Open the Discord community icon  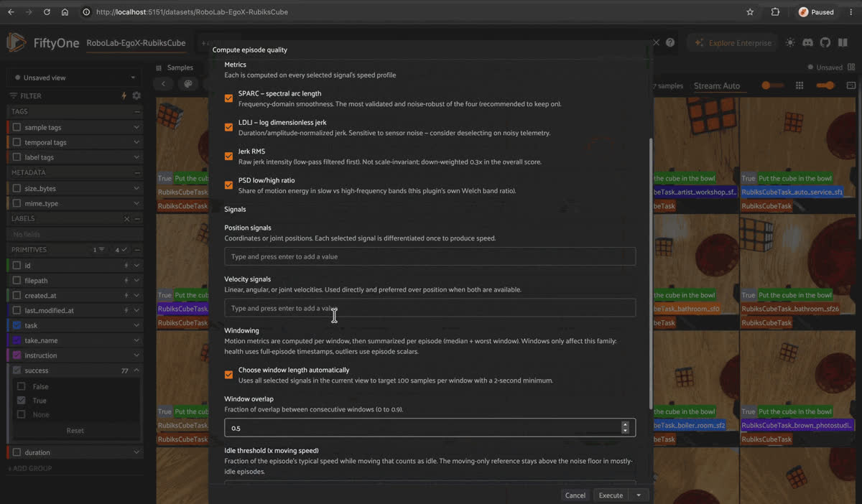click(x=807, y=42)
